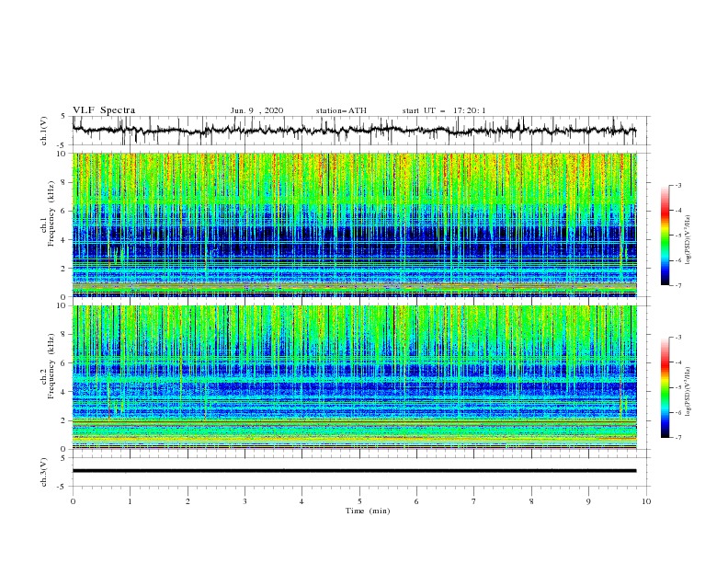Click the ch.1 'Frequency (kHz)' axis label
The height and width of the screenshot is (563, 728).
point(51,213)
